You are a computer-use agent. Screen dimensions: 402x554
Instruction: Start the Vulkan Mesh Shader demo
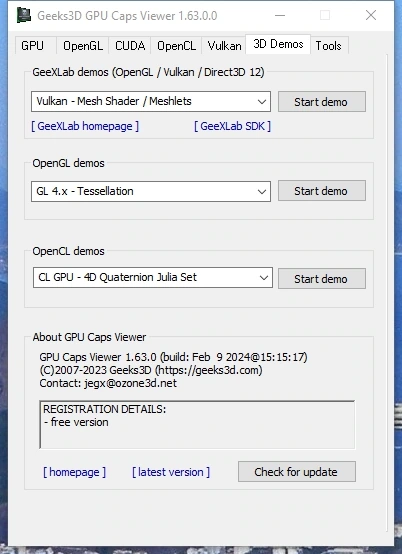tap(321, 102)
